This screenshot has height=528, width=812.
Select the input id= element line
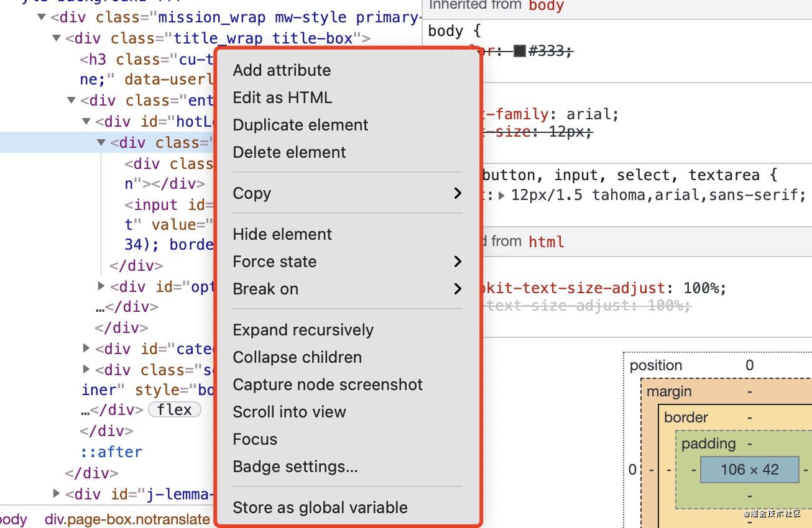(x=169, y=205)
